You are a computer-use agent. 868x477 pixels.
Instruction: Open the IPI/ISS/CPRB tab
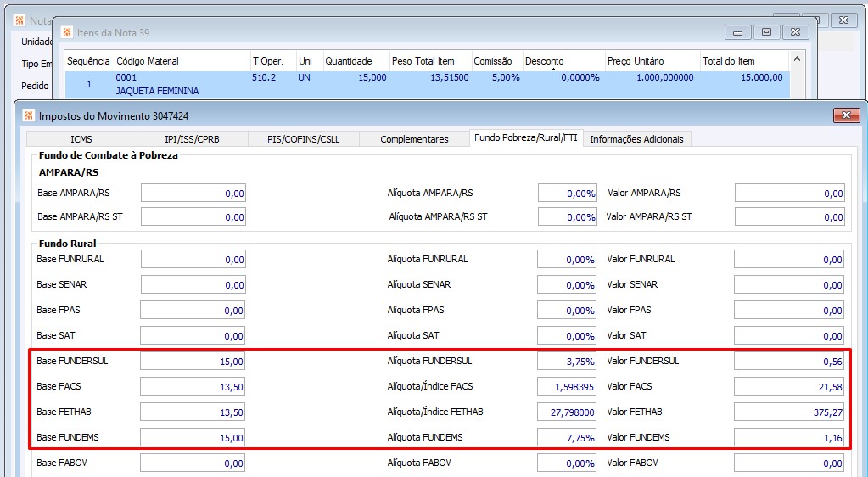[x=192, y=139]
